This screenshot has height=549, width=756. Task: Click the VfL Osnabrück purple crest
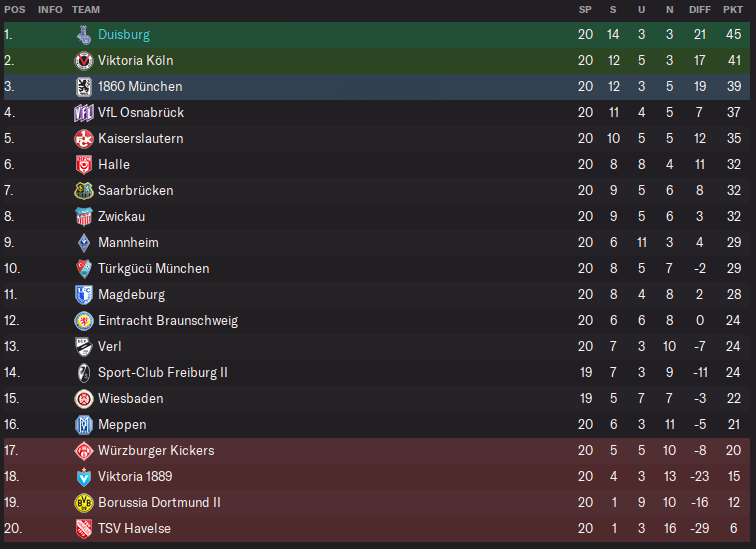pyautogui.click(x=84, y=113)
